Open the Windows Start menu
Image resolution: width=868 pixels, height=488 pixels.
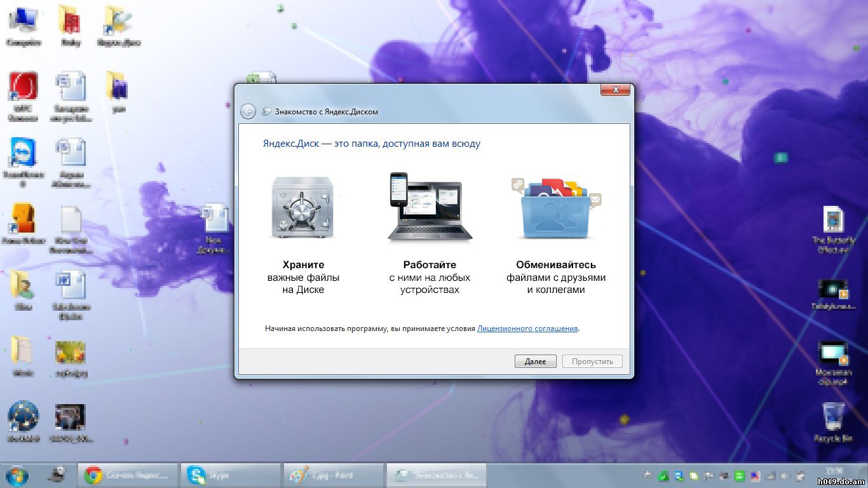(17, 475)
